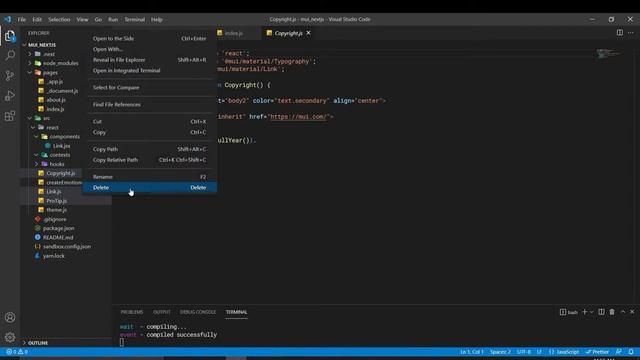This screenshot has height=360, width=640.
Task: Open the Go menu
Action: click(98, 19)
